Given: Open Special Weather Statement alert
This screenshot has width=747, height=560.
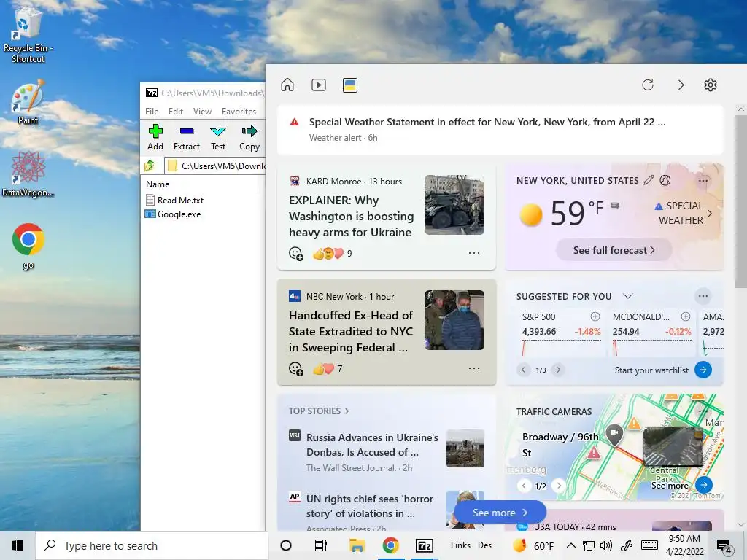Looking at the screenshot, I should coord(500,130).
